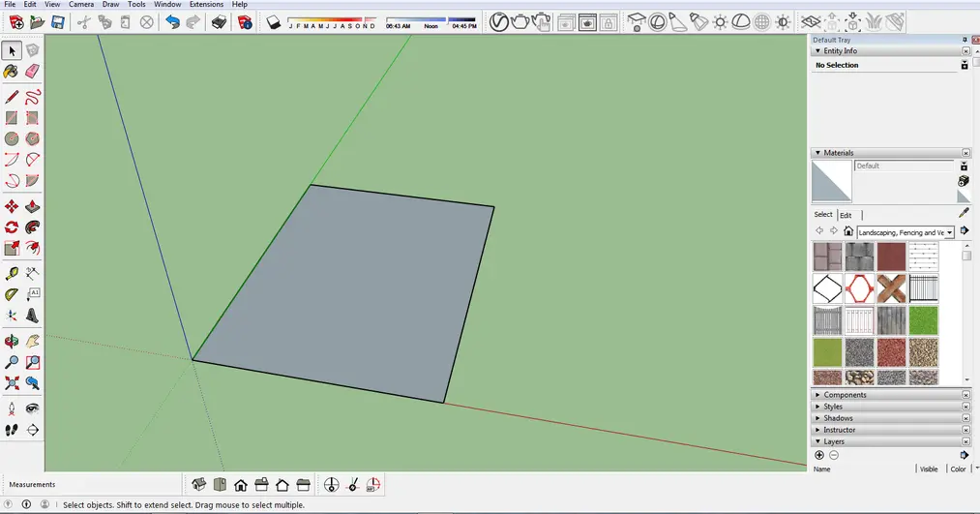This screenshot has height=514, width=980.
Task: Pick the wooden X fence thumbnail
Action: point(891,288)
